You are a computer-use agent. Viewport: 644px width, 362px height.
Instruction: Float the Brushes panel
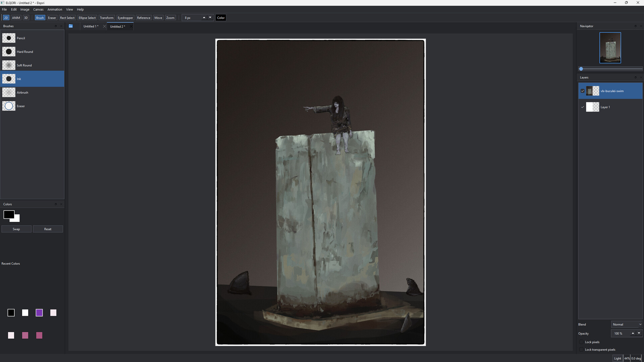point(56,26)
